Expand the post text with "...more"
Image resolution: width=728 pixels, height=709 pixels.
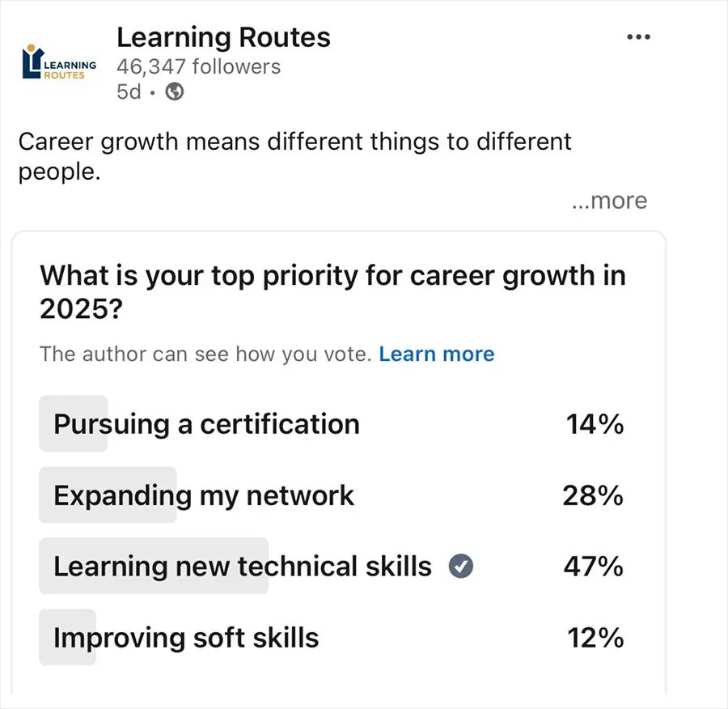click(x=609, y=200)
